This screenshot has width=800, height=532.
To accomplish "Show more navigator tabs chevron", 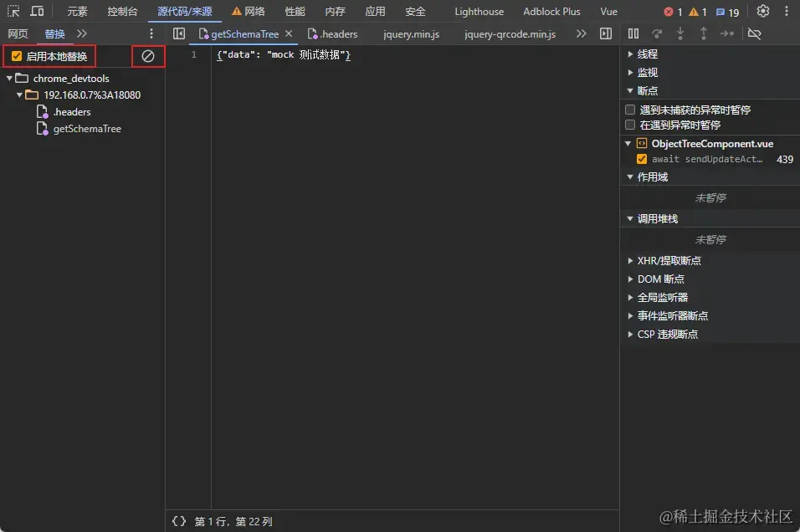I will [x=82, y=33].
